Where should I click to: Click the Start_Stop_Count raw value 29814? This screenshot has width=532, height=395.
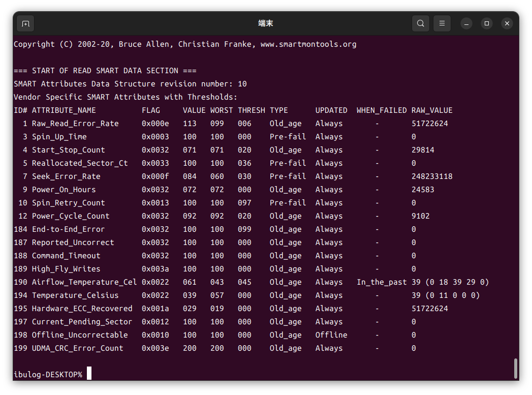tap(423, 150)
